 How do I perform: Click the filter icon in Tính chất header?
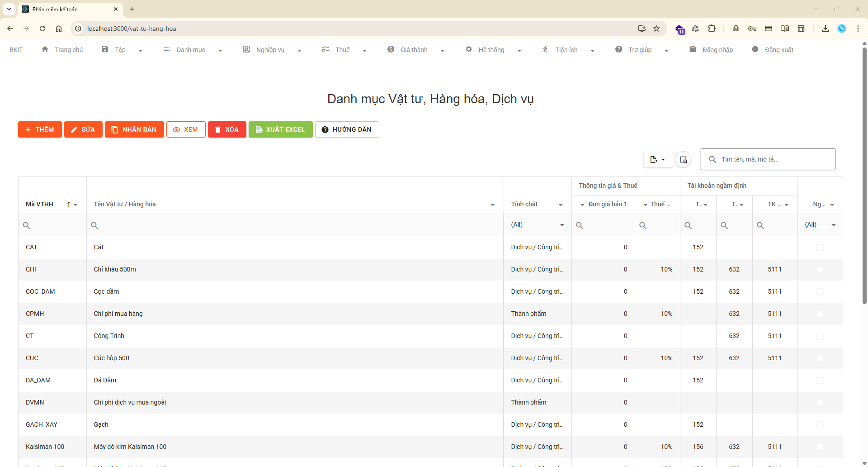[561, 204]
